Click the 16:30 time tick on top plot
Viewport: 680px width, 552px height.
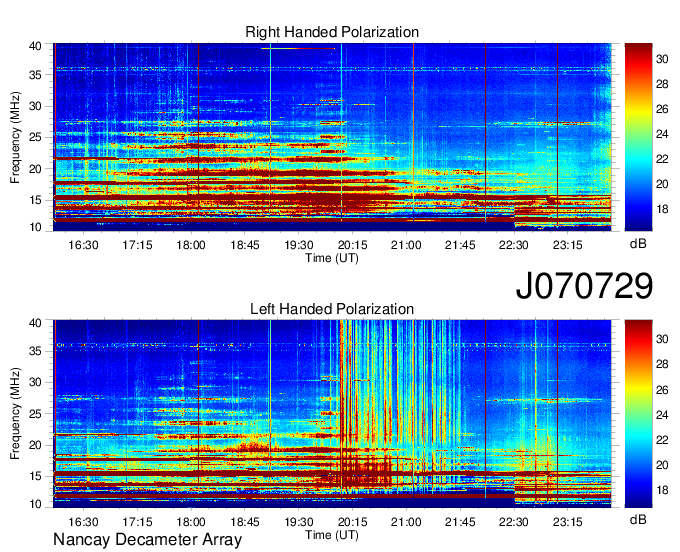point(83,245)
